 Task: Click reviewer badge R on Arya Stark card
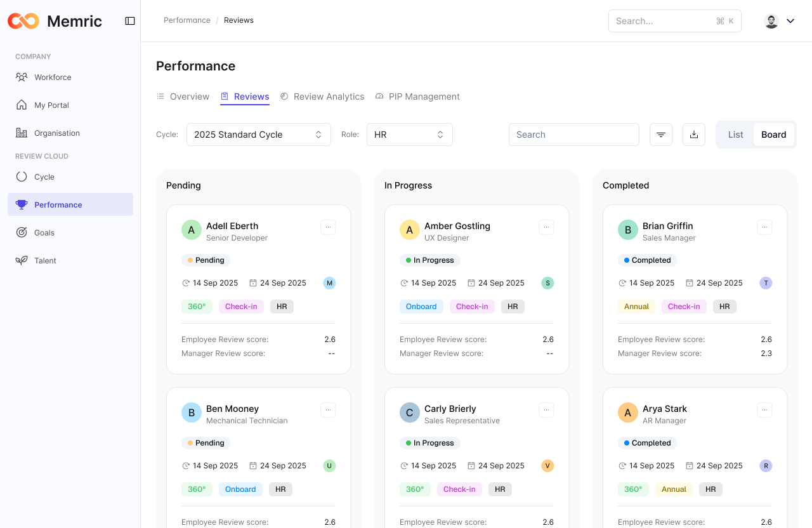click(766, 466)
